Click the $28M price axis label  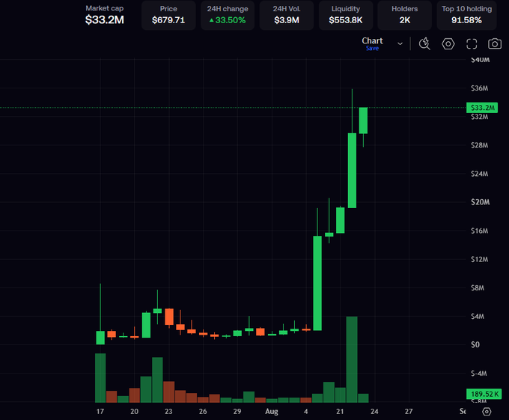(480, 145)
